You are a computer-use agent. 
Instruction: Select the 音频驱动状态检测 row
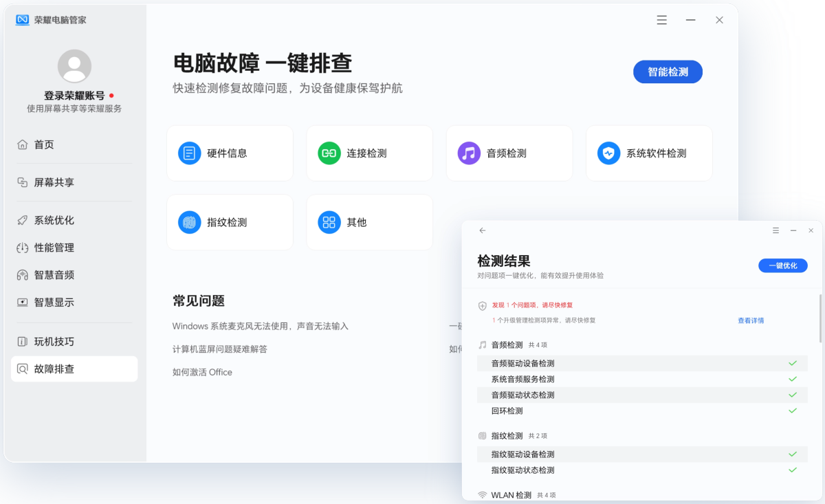click(x=642, y=395)
